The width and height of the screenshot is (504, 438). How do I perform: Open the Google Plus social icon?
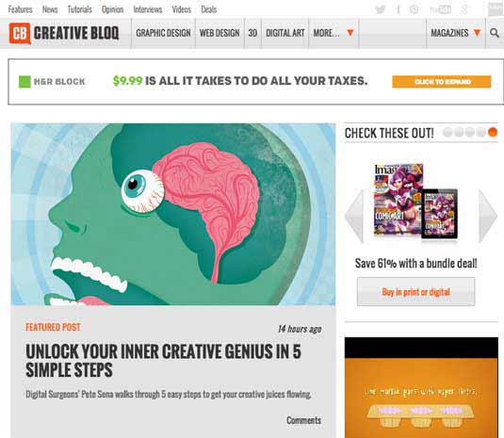tap(465, 9)
